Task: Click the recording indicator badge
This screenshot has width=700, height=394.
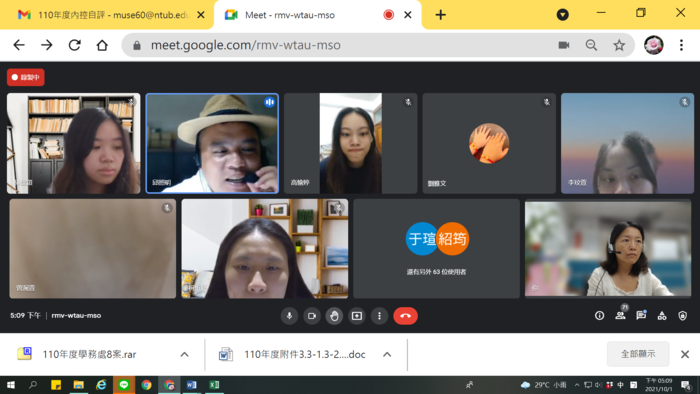Action: 25,77
